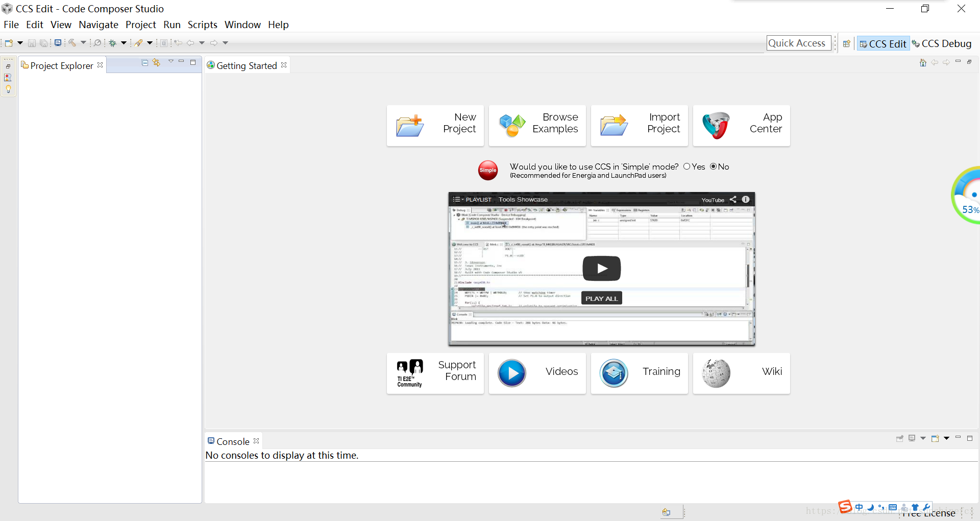Open the video PLAYLIST menu
This screenshot has width=980, height=521.
coord(472,200)
